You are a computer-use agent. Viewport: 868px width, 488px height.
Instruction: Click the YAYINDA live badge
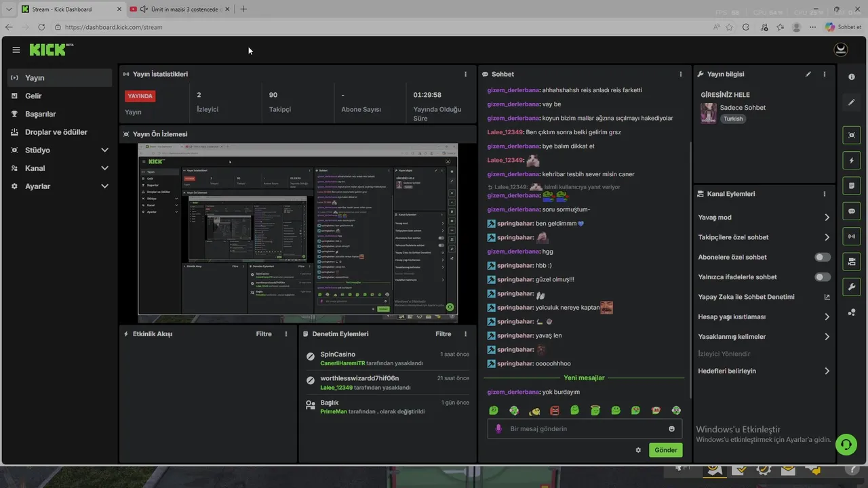(x=140, y=96)
